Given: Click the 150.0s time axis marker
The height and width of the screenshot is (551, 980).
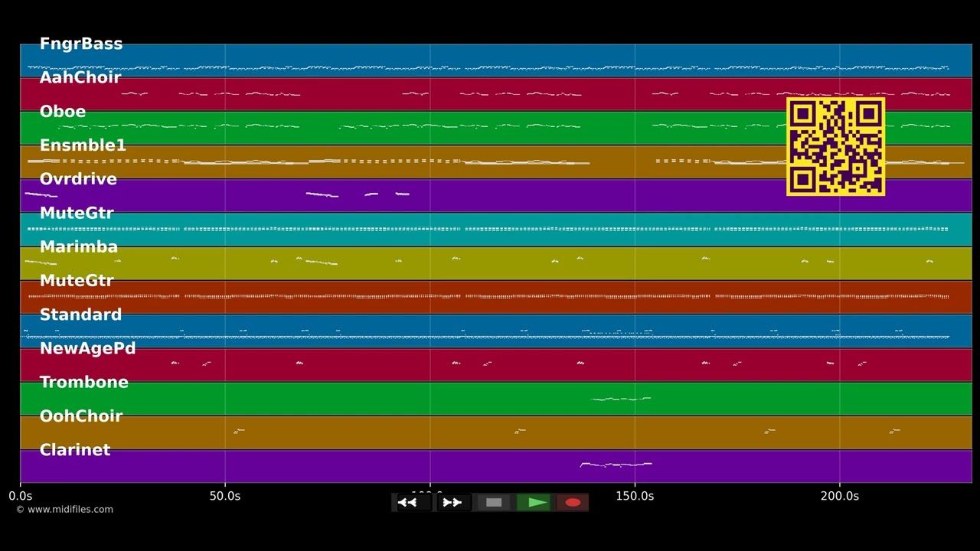Looking at the screenshot, I should tap(635, 496).
